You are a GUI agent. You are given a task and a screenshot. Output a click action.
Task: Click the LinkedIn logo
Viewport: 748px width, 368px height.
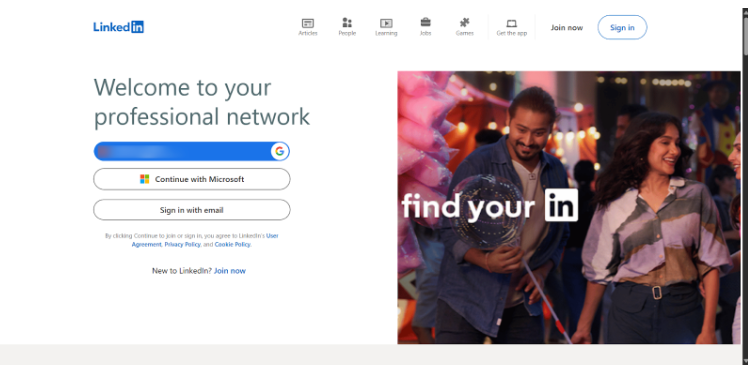coord(118,27)
